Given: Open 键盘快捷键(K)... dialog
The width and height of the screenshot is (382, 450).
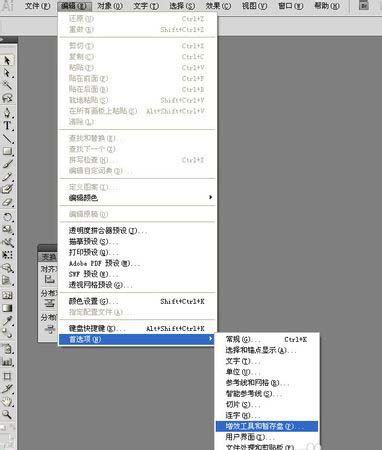Looking at the screenshot, I should (x=137, y=329).
